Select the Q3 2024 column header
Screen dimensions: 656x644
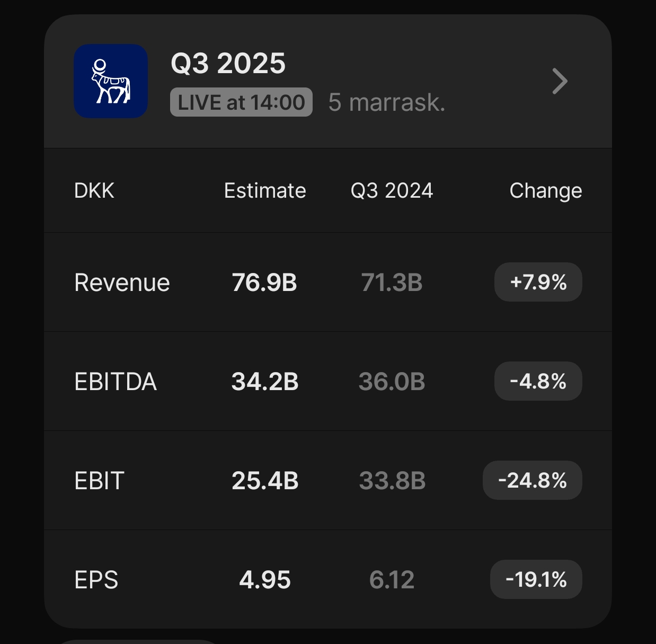tap(392, 190)
